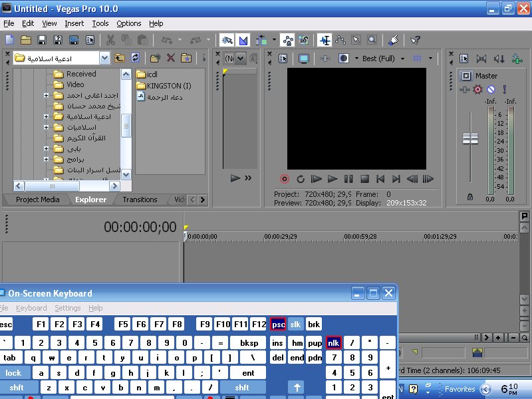Click the Play button in preview transport
The height and width of the screenshot is (399, 532).
tap(332, 179)
